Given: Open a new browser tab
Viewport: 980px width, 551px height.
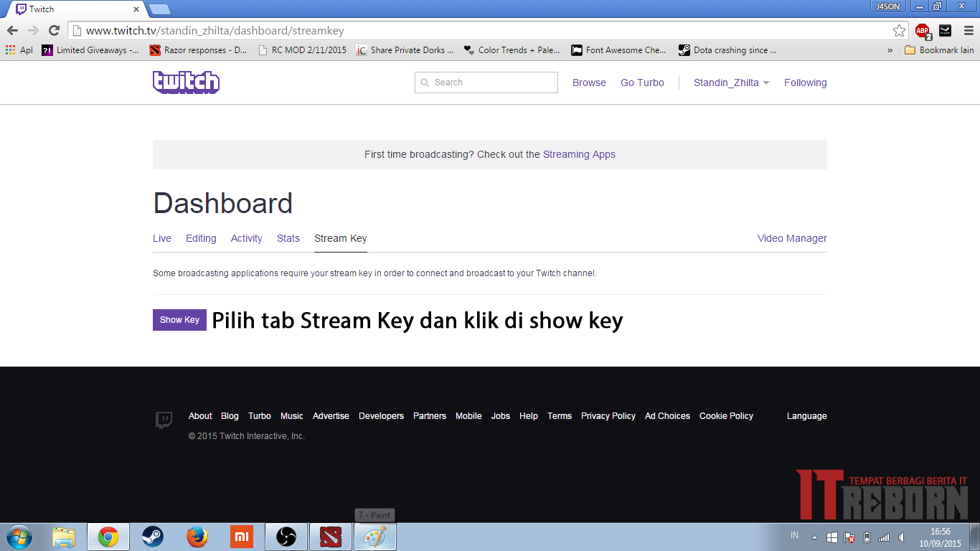Looking at the screenshot, I should tap(159, 9).
